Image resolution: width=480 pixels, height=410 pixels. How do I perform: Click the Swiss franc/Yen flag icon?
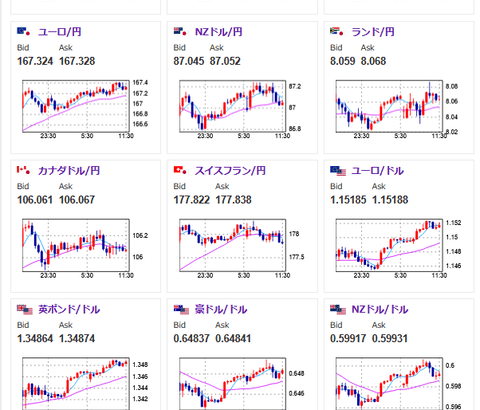pos(180,170)
